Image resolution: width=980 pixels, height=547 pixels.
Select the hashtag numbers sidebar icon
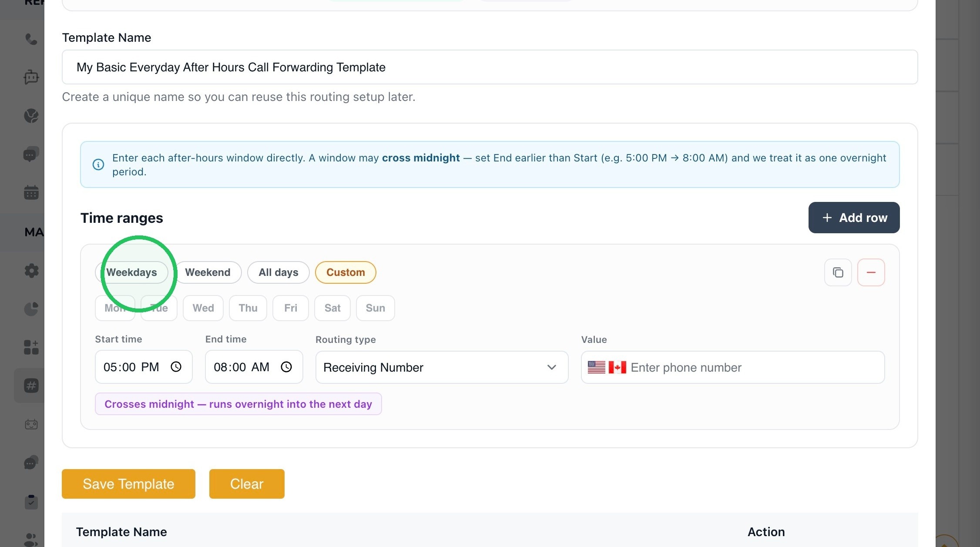tap(31, 386)
